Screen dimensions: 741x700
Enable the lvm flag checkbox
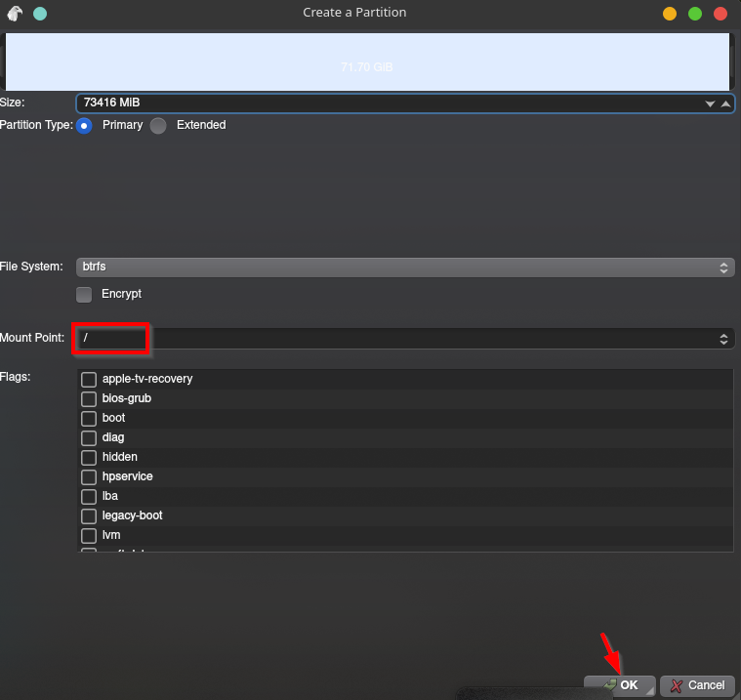(x=89, y=535)
